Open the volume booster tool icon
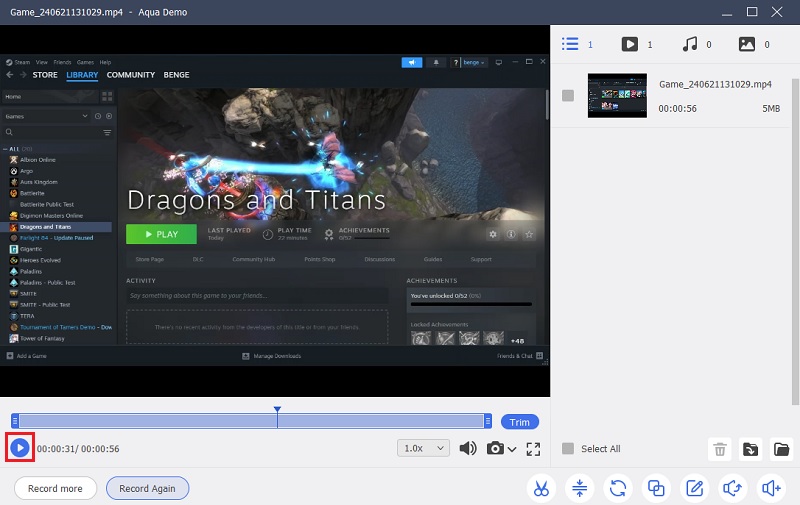 [771, 488]
